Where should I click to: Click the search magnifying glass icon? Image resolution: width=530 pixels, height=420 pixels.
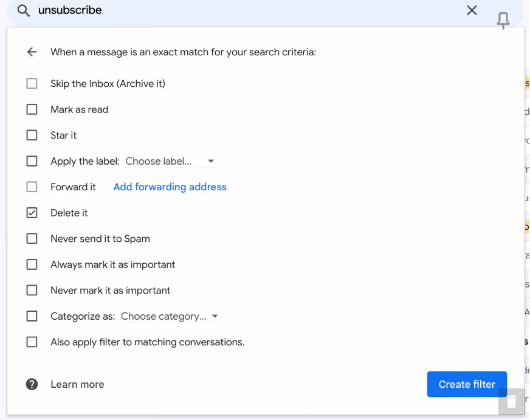[23, 10]
